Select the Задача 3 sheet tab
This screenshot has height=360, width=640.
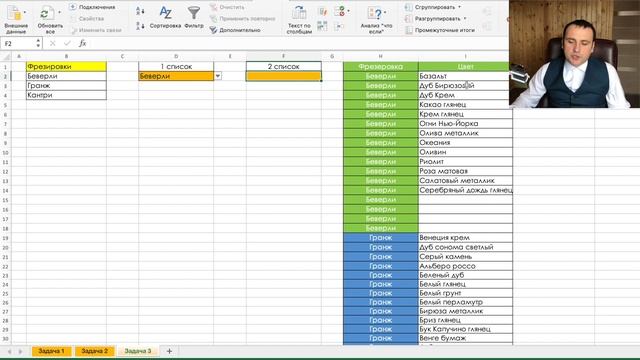(x=138, y=351)
